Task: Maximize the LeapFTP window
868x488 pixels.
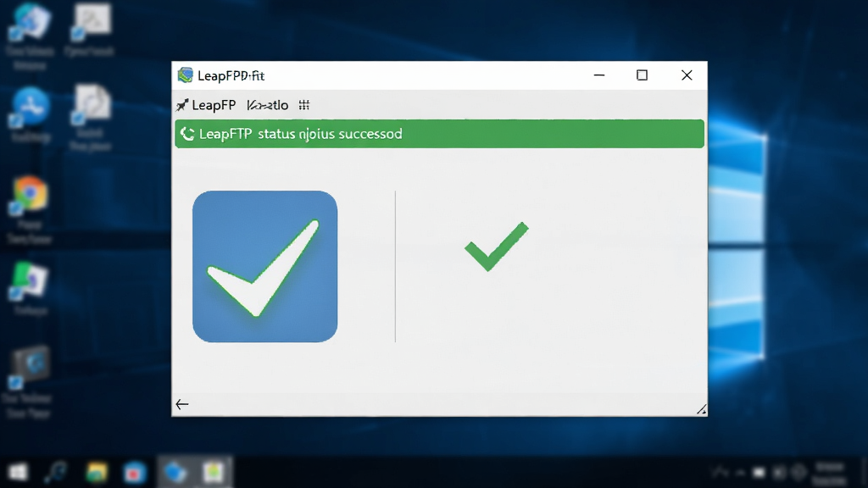Action: coord(643,75)
